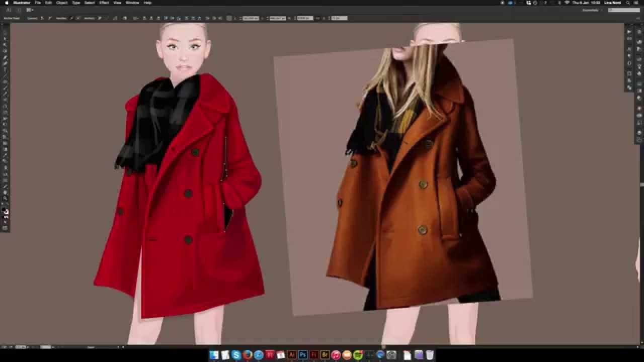Open the Select menu
The image size is (644, 362).
coord(90,3)
